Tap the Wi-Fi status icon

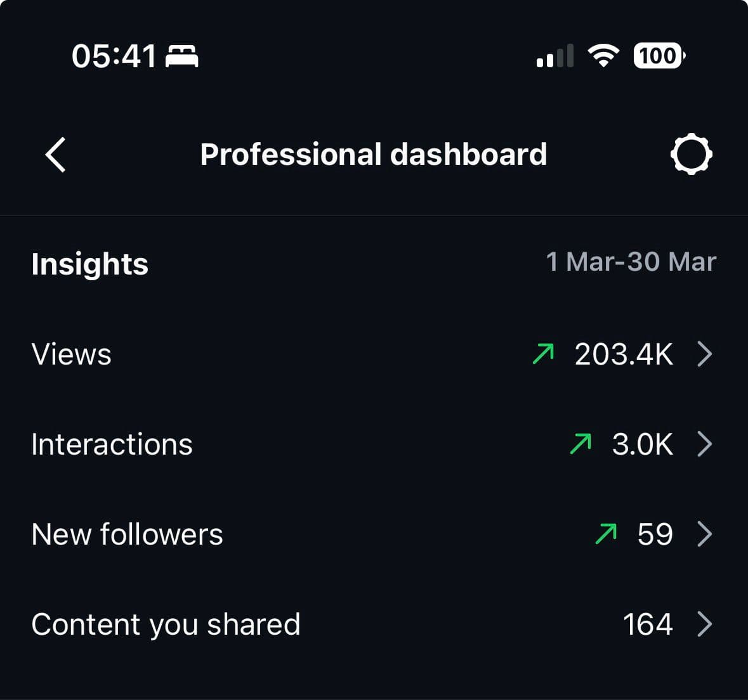(x=603, y=56)
